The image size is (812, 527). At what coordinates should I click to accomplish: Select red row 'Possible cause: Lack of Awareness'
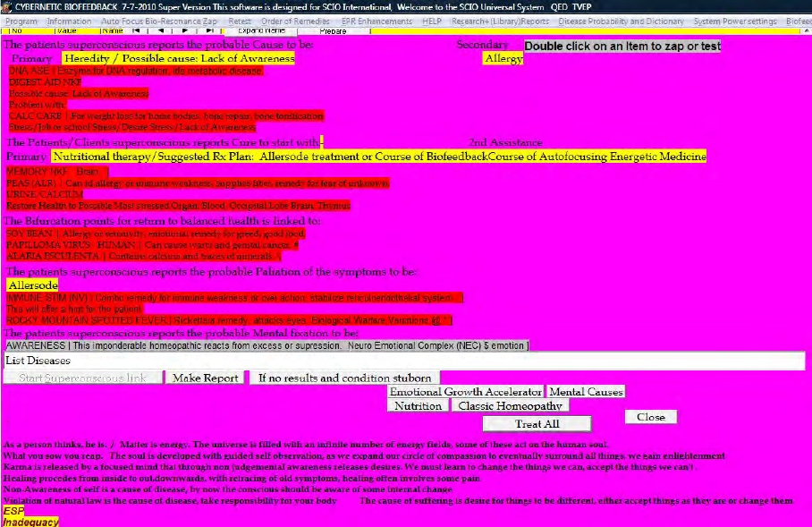click(78, 93)
